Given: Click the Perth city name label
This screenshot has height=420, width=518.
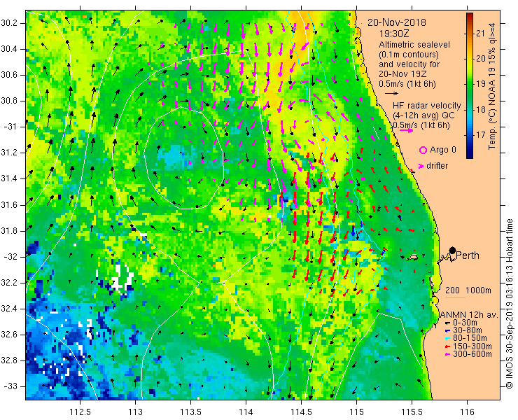Looking at the screenshot, I should coord(468,255).
